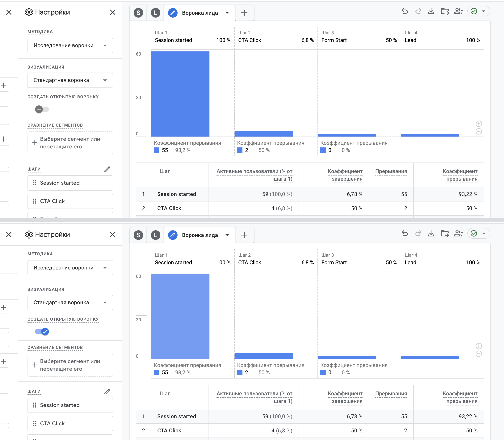The width and height of the screenshot is (504, 440).
Task: Zoom in the chart with plus-circle, lower screenshot
Action: (x=479, y=346)
